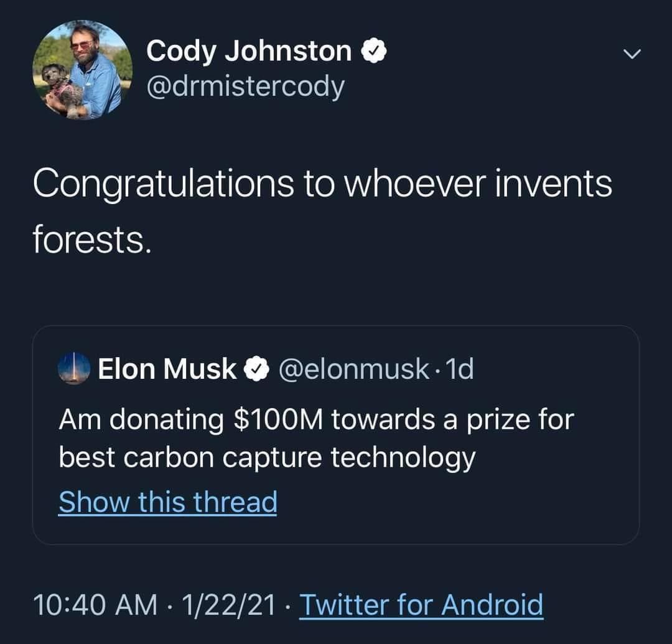Select the Elon Musk name in quoted tweet
Screen dimensions: 672x644
click(x=167, y=369)
